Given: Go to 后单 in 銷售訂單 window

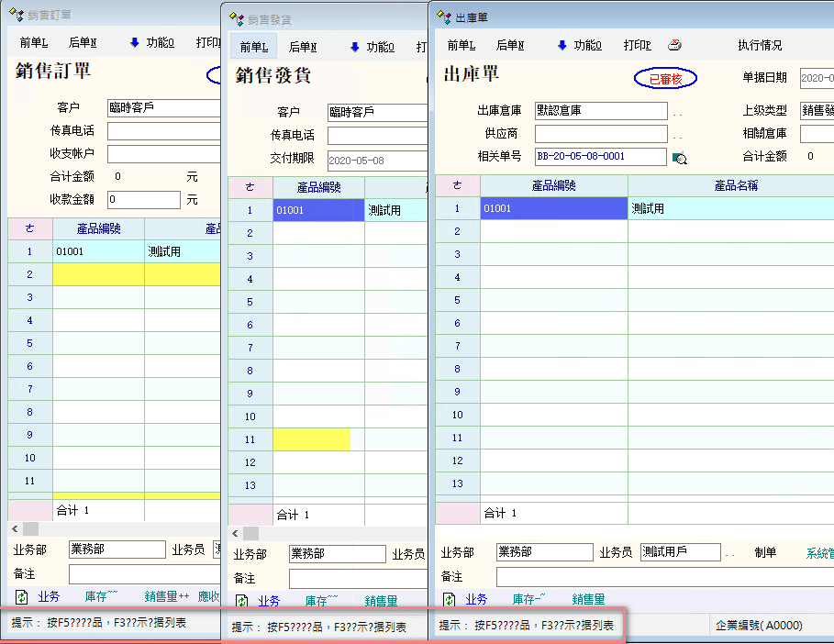Looking at the screenshot, I should [83, 42].
